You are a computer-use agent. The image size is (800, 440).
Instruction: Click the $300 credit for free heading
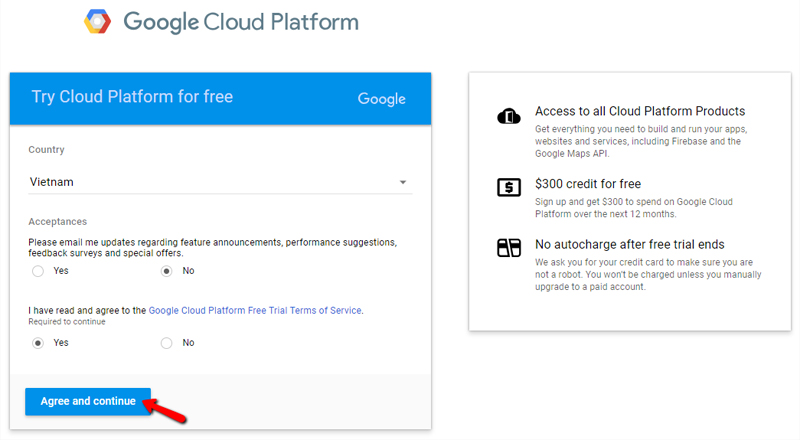pyautogui.click(x=588, y=184)
